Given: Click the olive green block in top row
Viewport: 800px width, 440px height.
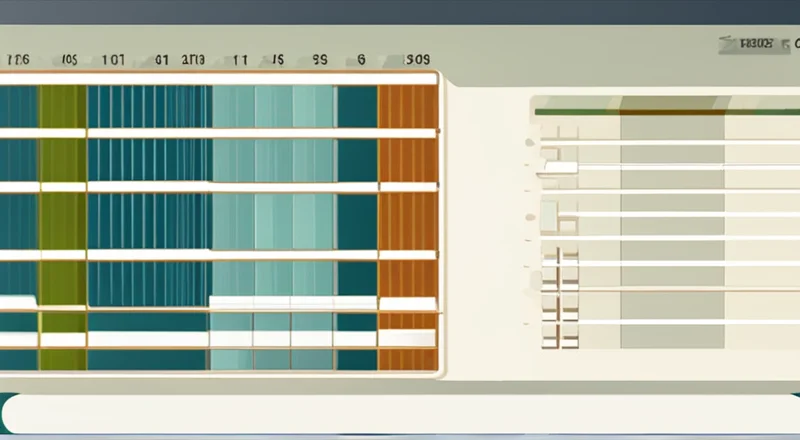Looking at the screenshot, I should click(62, 107).
